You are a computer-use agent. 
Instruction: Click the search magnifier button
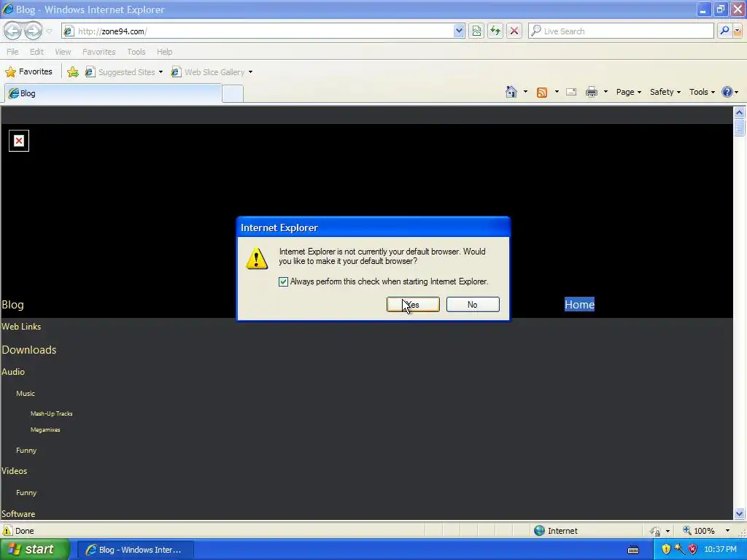[x=724, y=31]
